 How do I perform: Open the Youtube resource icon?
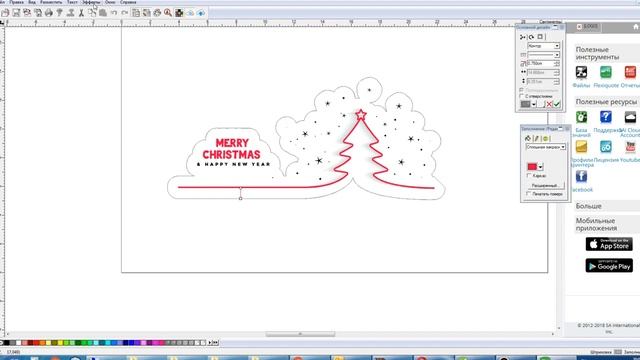[x=630, y=147]
